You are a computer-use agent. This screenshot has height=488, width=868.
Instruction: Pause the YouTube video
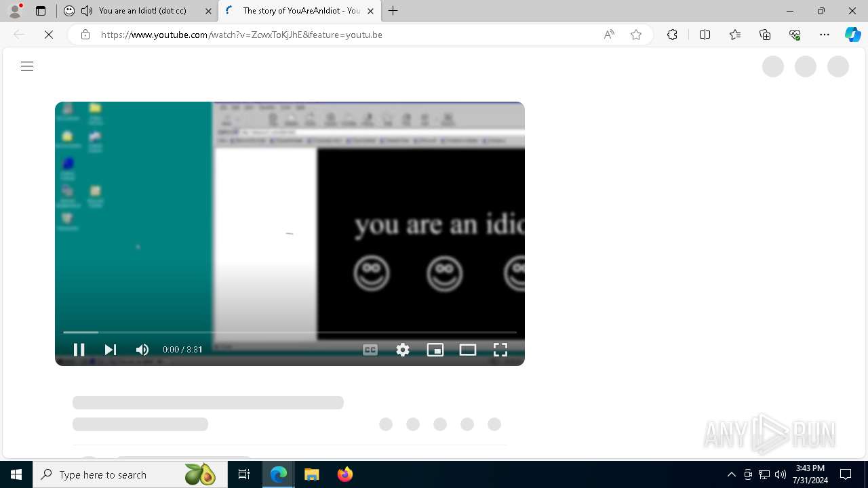pos(79,350)
